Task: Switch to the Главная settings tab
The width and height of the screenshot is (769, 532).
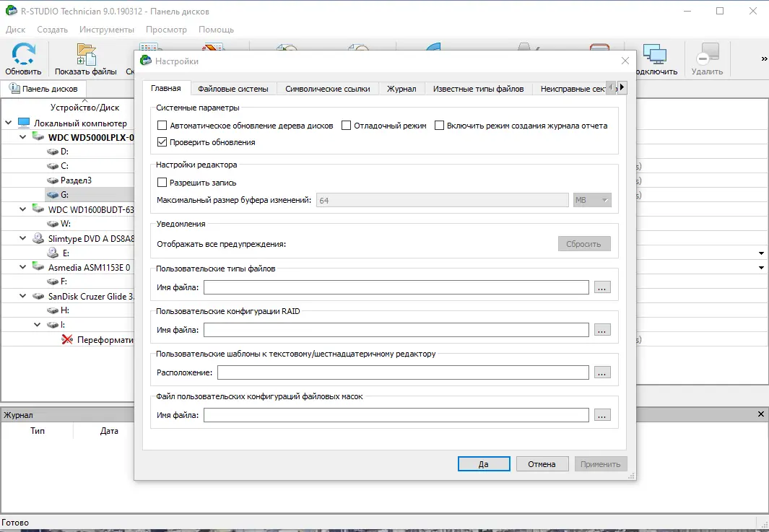Action: [166, 88]
